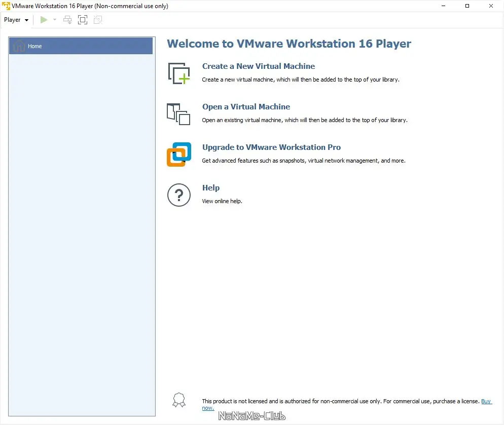
Task: Open Create a New Virtual Machine link
Action: [259, 66]
